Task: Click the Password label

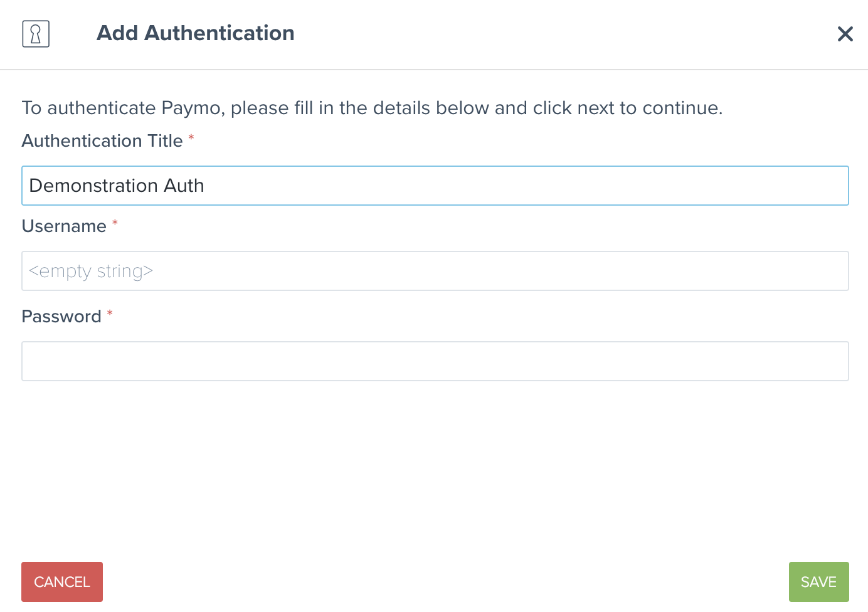Action: (61, 317)
